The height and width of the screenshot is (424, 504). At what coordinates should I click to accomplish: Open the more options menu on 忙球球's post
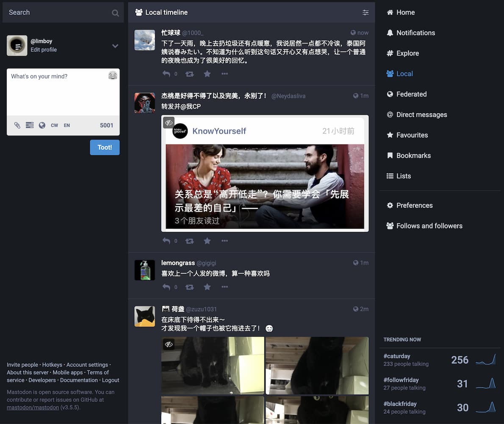224,74
